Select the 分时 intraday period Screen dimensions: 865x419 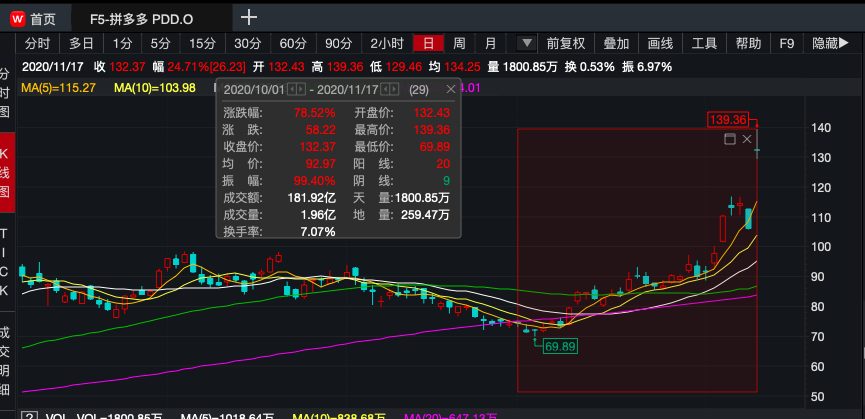point(37,43)
